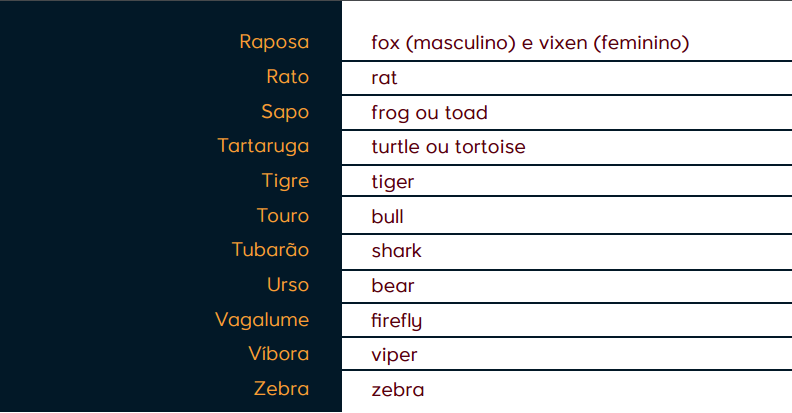Click the translation 'firefly'
Image resolution: width=792 pixels, height=413 pixels.
(x=396, y=321)
